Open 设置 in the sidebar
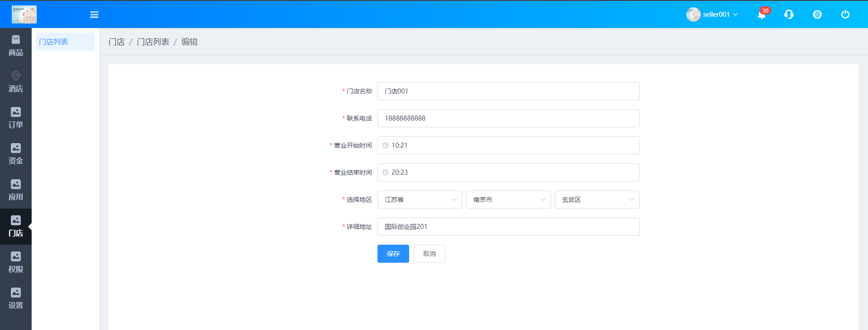Screen dimensions: 868x330 pos(16,299)
